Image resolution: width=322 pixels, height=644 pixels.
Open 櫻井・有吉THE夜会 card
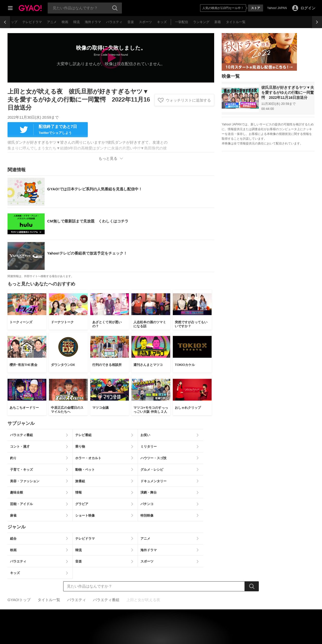[x=27, y=353]
